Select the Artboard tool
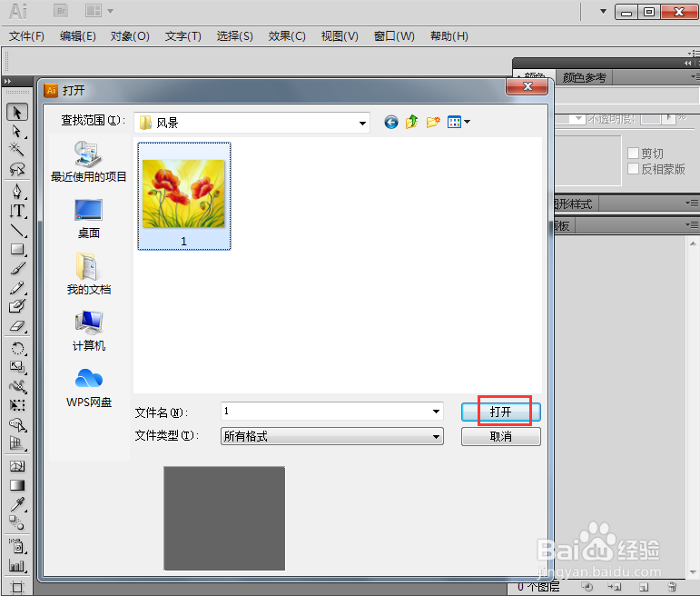The width and height of the screenshot is (700, 596). 17,587
